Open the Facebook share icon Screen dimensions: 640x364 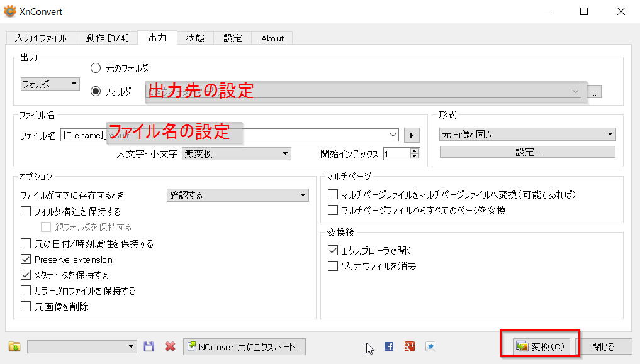click(x=388, y=346)
